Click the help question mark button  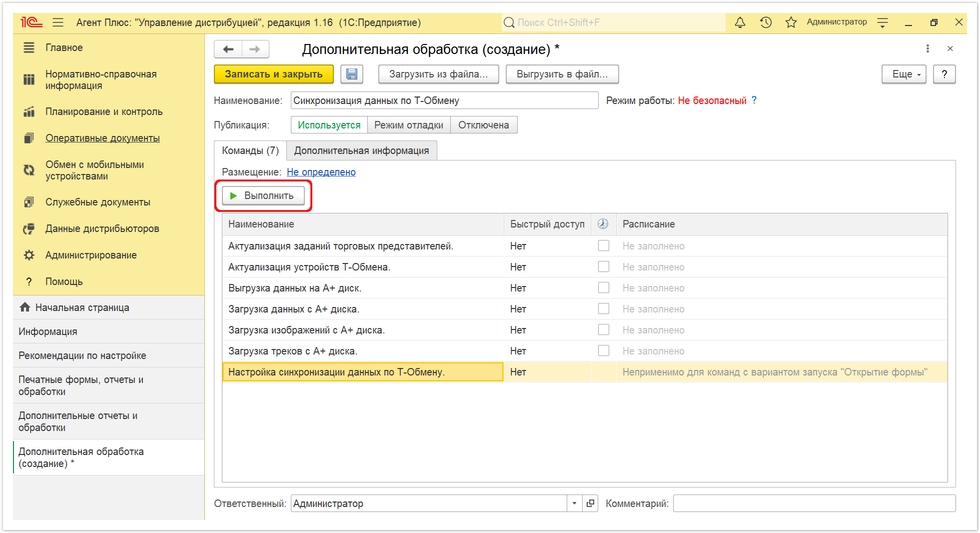tap(944, 74)
